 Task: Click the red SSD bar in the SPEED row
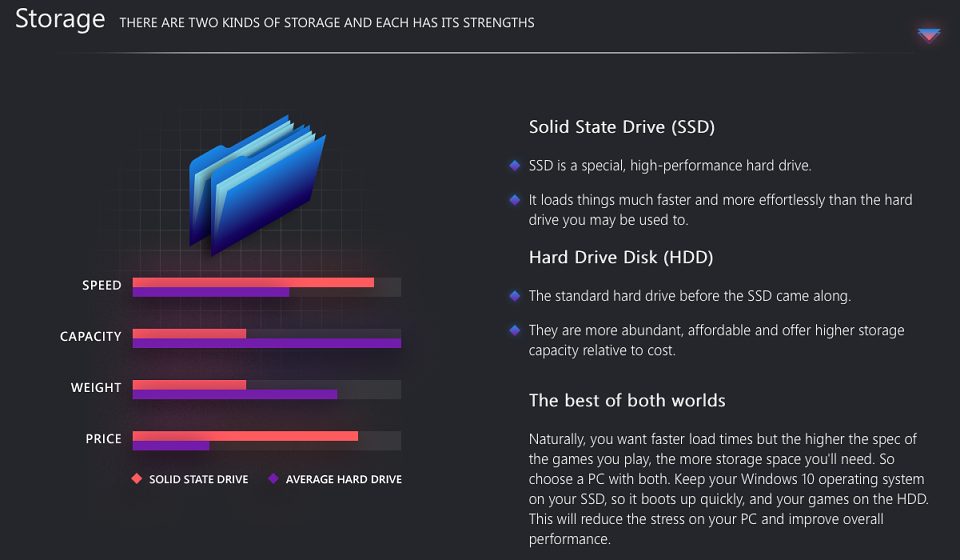pos(253,282)
